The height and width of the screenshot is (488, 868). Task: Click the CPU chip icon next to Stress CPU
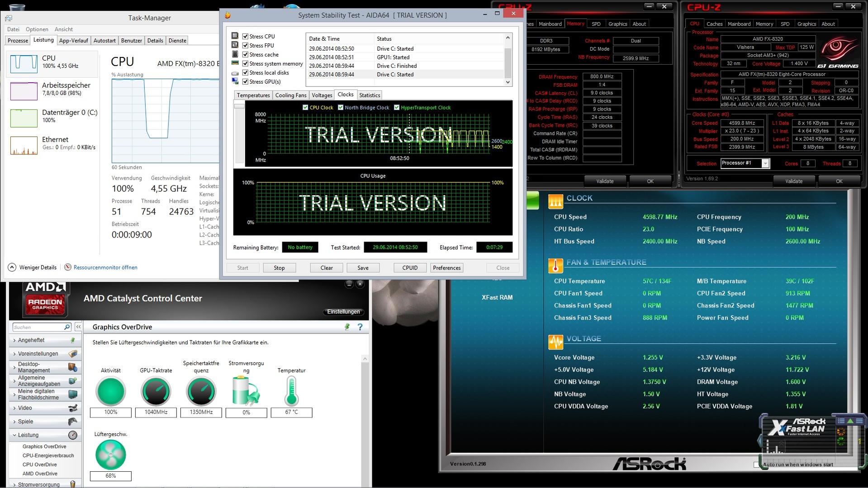click(x=235, y=36)
